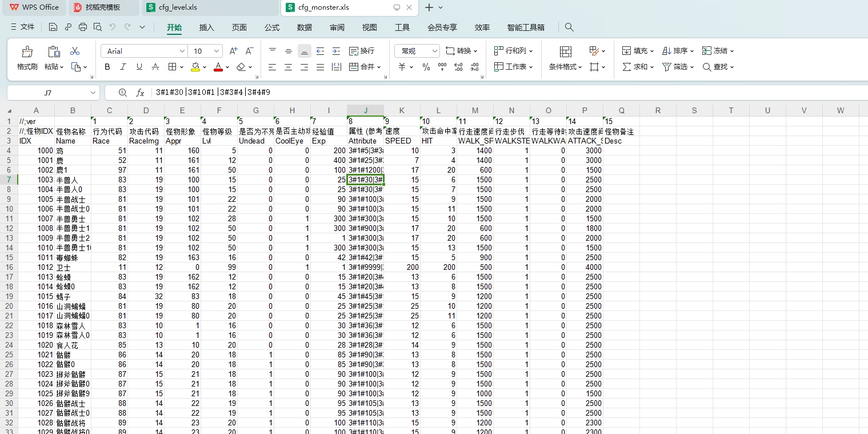The height and width of the screenshot is (434, 868).
Task: Click the Fill (填充) button
Action: [638, 51]
